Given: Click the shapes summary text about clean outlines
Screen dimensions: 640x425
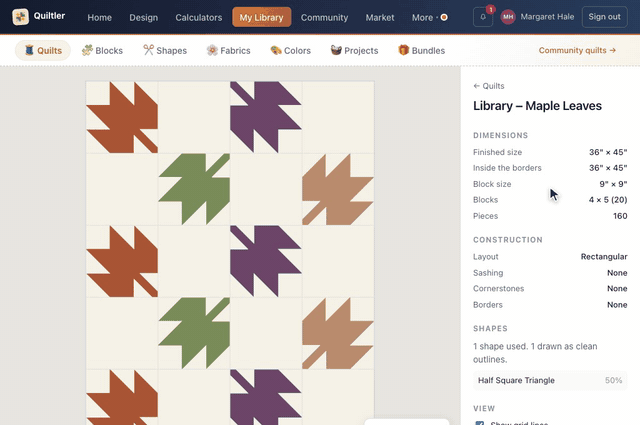Looking at the screenshot, I should (535, 353).
